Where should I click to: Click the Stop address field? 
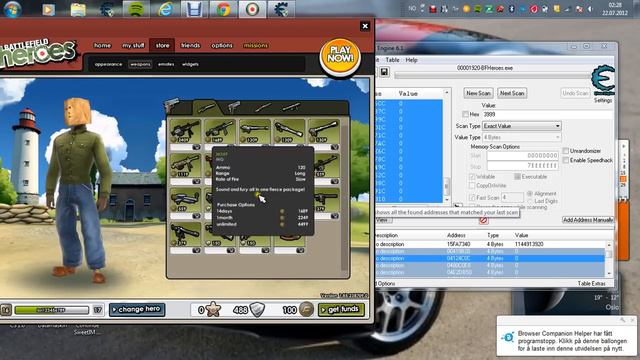pyautogui.click(x=522, y=166)
